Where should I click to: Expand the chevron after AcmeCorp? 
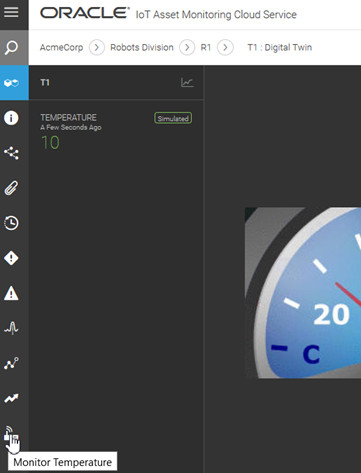[97, 47]
